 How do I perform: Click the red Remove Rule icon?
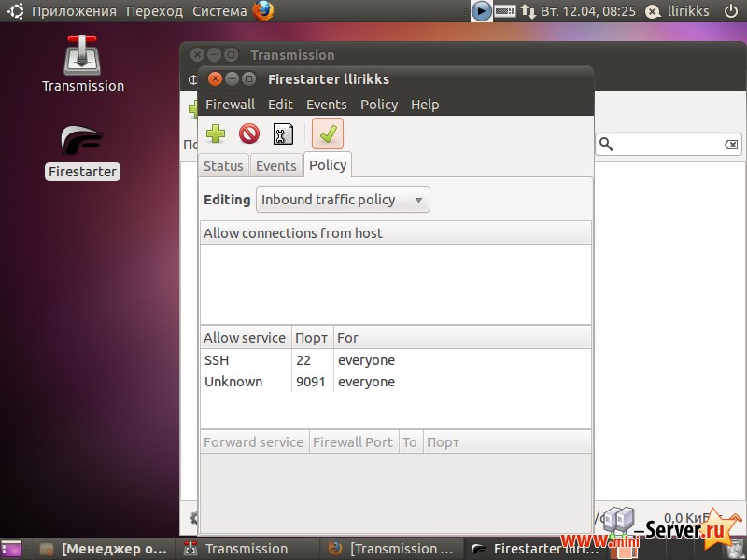[249, 134]
